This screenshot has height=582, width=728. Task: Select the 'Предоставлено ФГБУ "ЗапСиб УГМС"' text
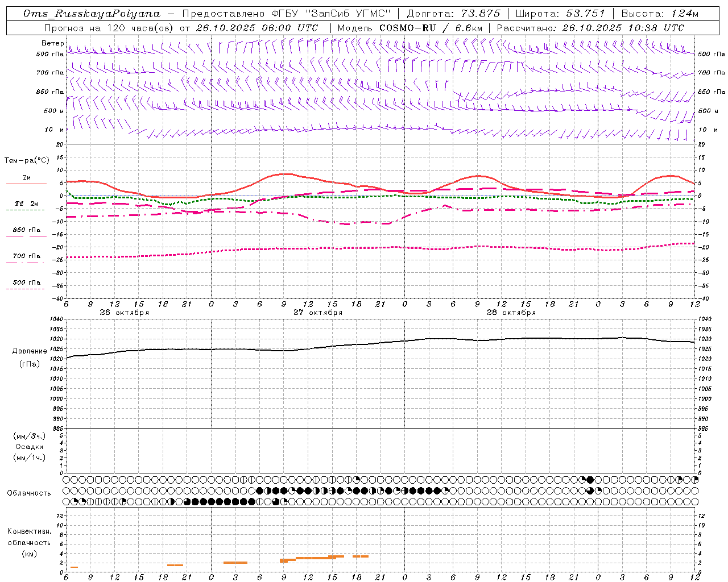(287, 14)
